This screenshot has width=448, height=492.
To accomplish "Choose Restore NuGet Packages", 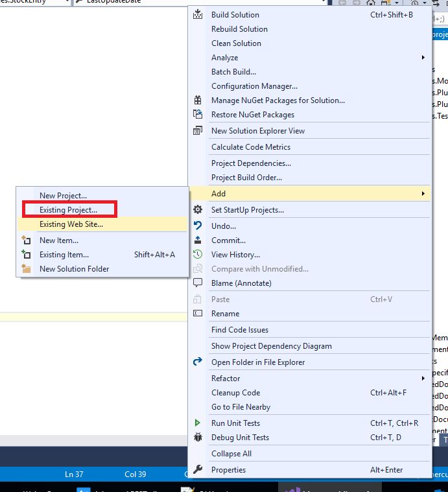I will pyautogui.click(x=253, y=115).
